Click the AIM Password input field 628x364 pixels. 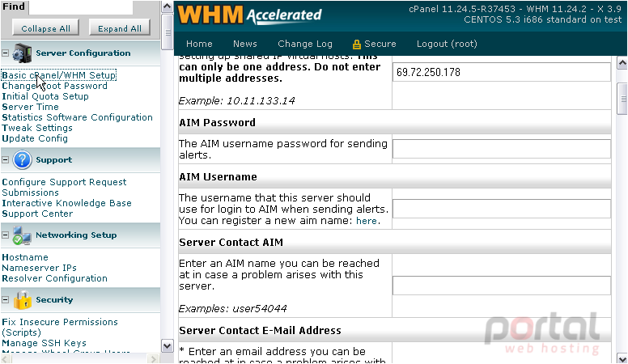click(x=502, y=149)
